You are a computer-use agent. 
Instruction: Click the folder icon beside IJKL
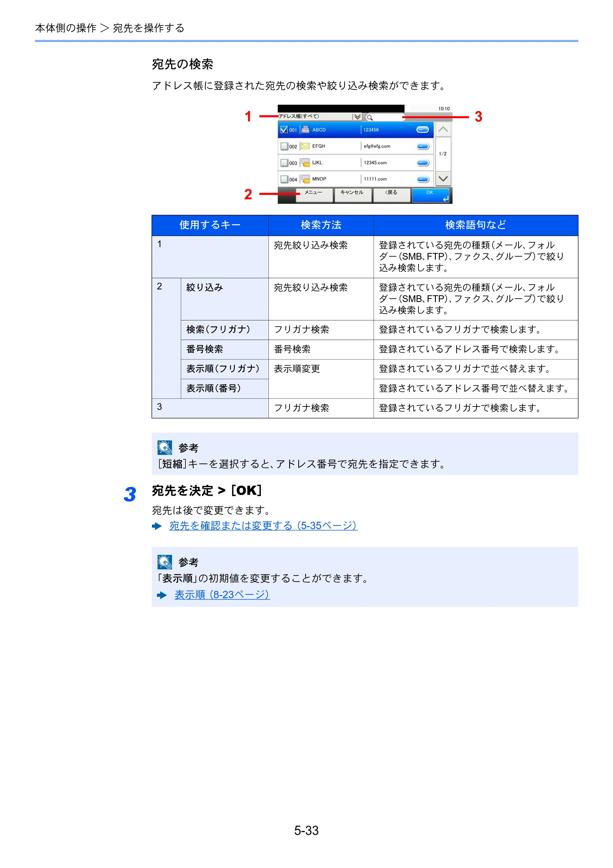(x=305, y=163)
